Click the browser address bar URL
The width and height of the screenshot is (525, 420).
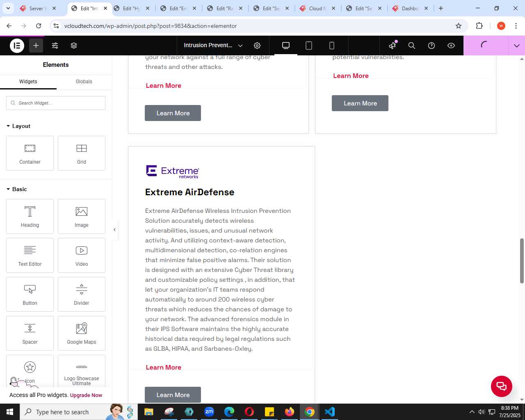click(151, 26)
